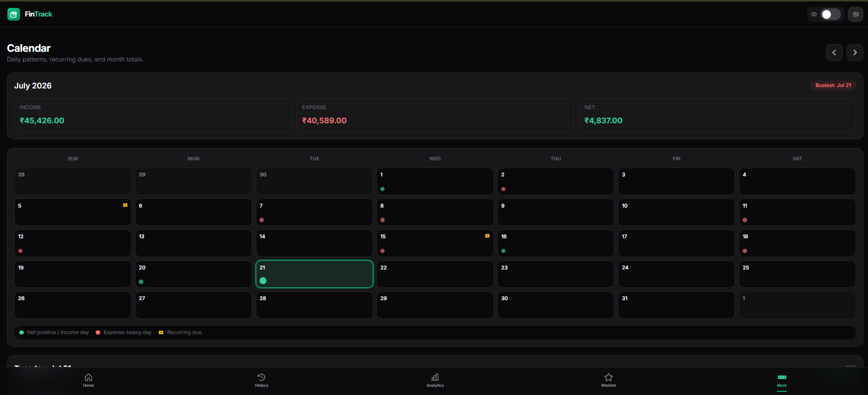The image size is (868, 395).
Task: Go to the previous month
Action: tap(834, 52)
